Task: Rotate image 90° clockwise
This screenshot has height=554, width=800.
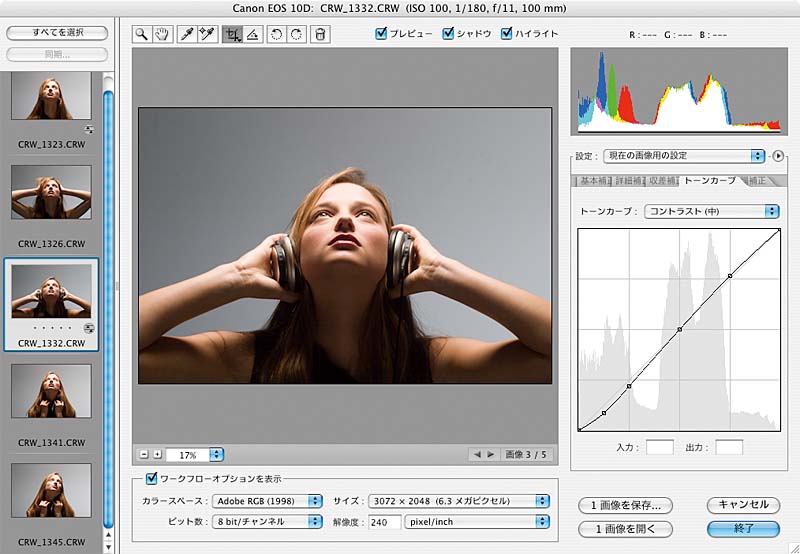Action: point(296,34)
